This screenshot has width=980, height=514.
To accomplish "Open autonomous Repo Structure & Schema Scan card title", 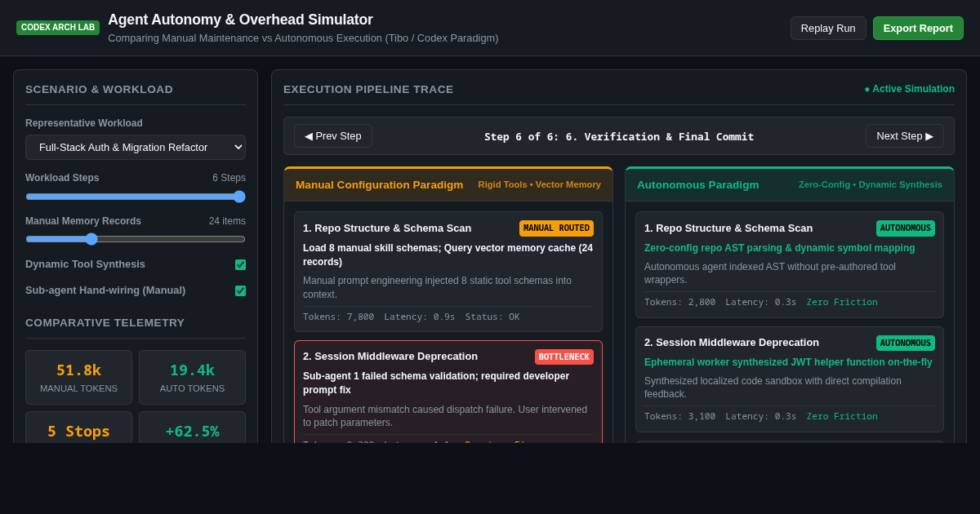I will click(728, 228).
